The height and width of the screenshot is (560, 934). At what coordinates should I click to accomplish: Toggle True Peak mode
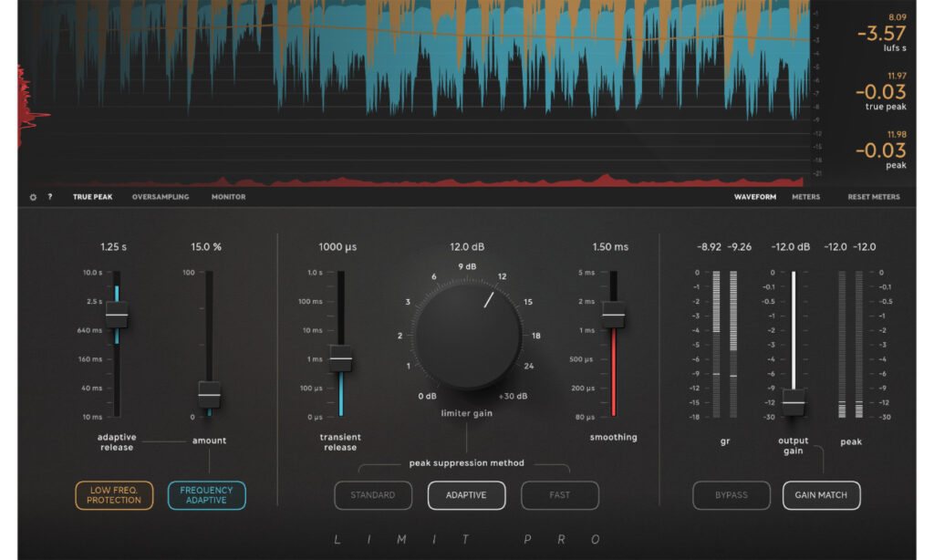coord(92,197)
